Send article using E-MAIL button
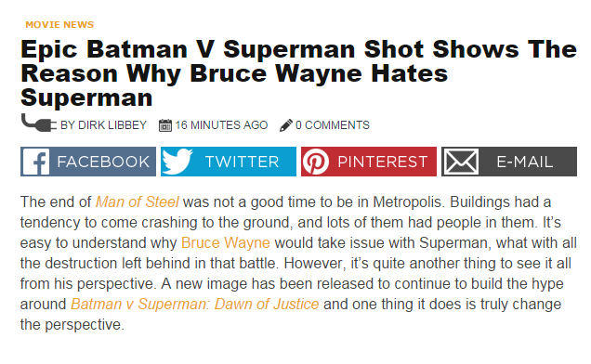This screenshot has height=364, width=591. pos(509,162)
